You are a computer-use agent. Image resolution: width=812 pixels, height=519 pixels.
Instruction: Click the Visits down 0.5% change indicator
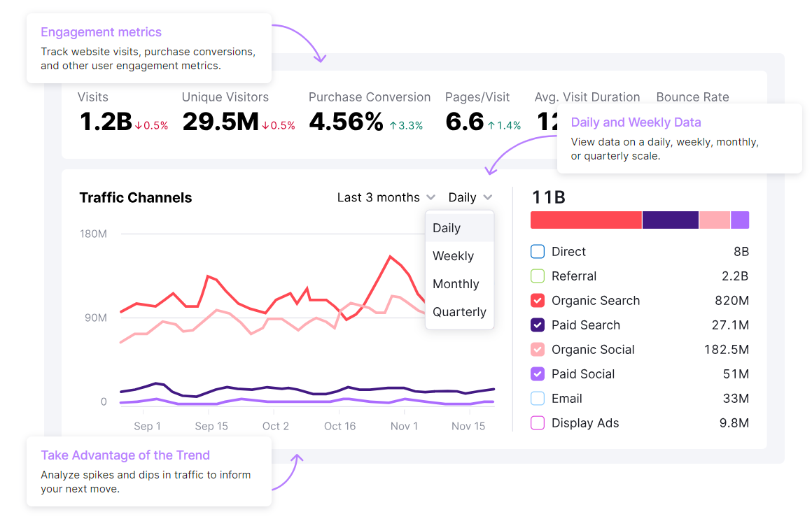pyautogui.click(x=151, y=125)
